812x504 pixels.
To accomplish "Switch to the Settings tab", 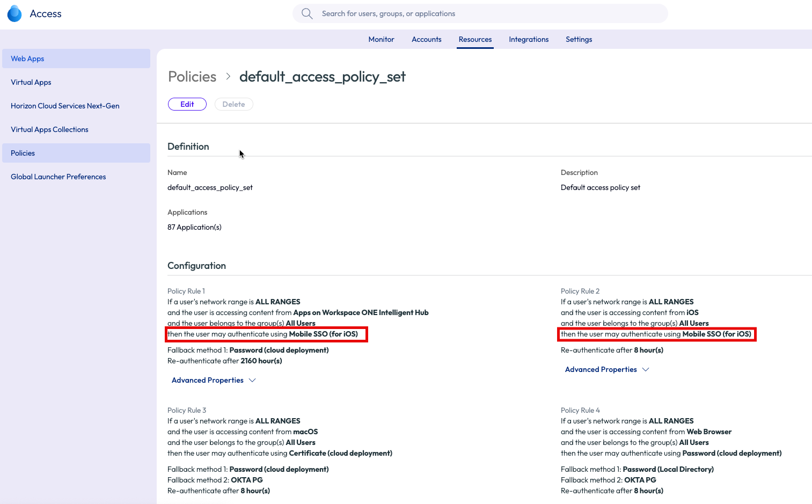I will [x=579, y=39].
